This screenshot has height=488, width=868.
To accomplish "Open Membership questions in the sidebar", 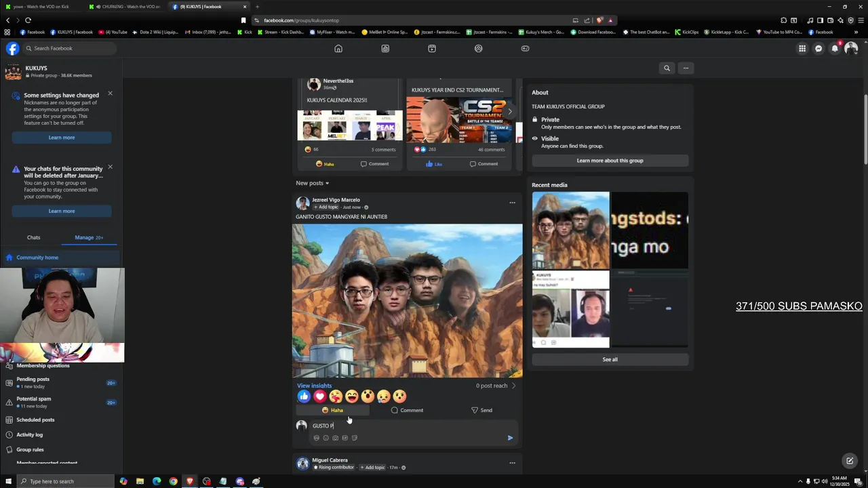I will coord(61,365).
